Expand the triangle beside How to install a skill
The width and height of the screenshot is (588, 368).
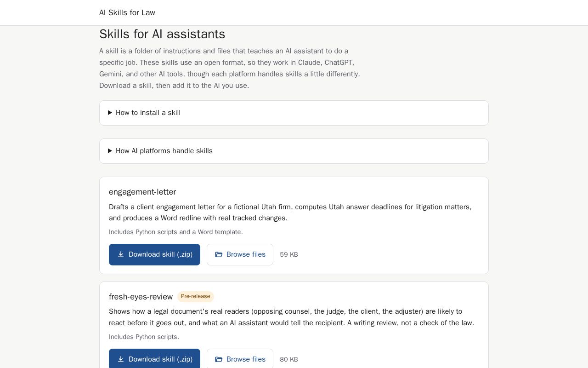point(110,113)
